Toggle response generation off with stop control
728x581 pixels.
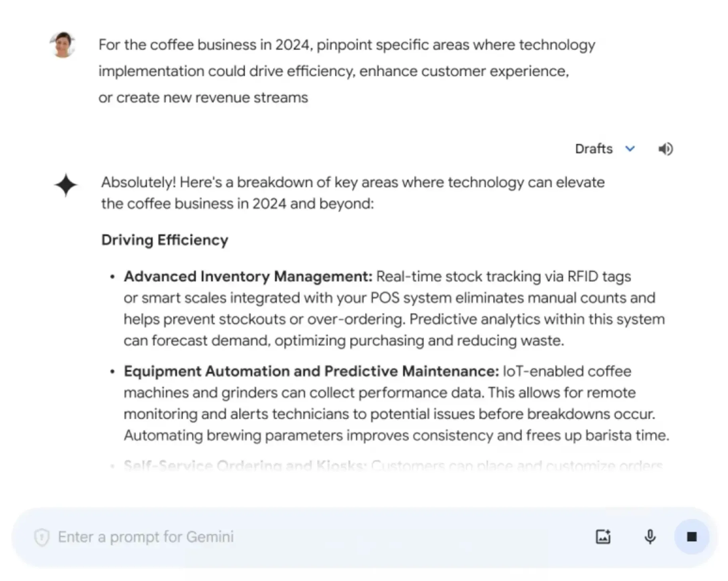coord(692,536)
